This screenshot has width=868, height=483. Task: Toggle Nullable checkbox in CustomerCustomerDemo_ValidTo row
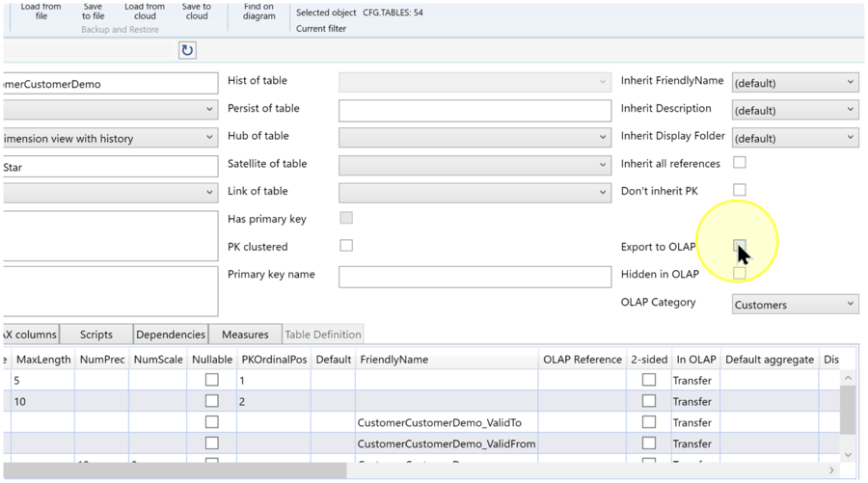click(x=211, y=422)
